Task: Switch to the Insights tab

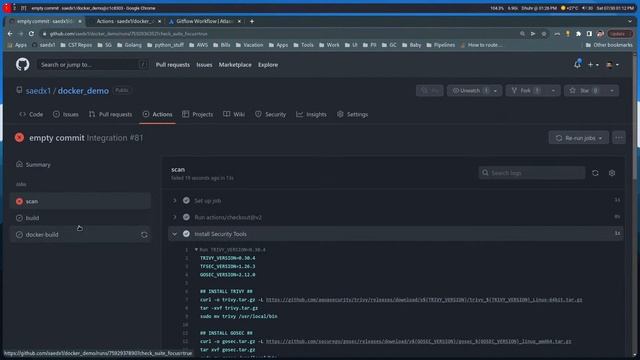Action: pos(311,114)
